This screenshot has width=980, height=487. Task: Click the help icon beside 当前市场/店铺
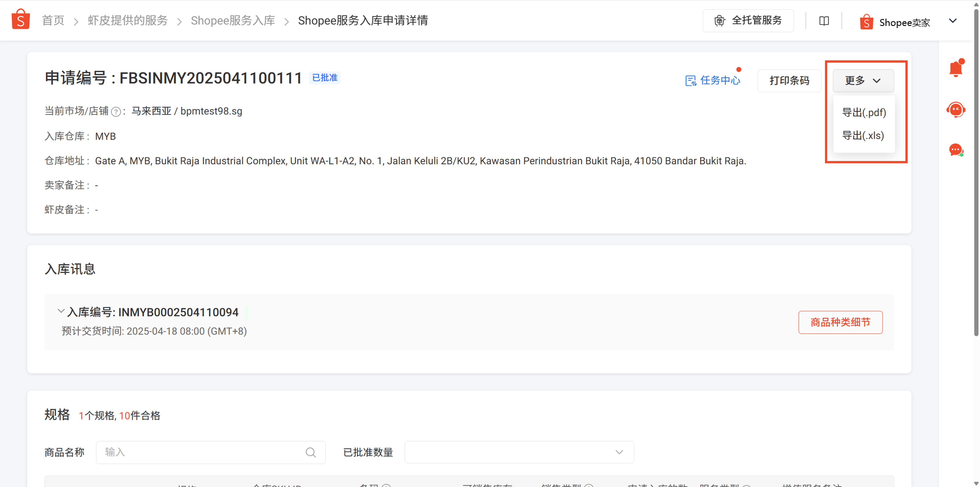pos(116,112)
